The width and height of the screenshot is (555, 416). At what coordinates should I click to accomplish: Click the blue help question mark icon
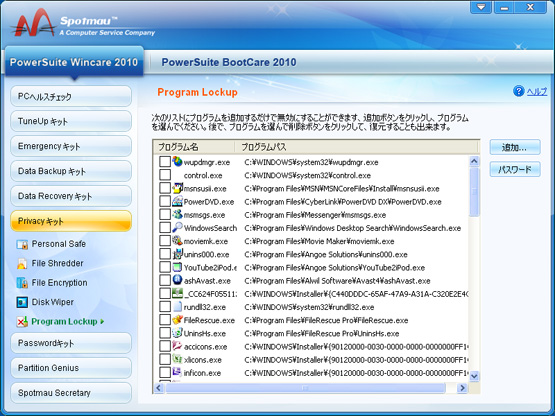[x=518, y=91]
